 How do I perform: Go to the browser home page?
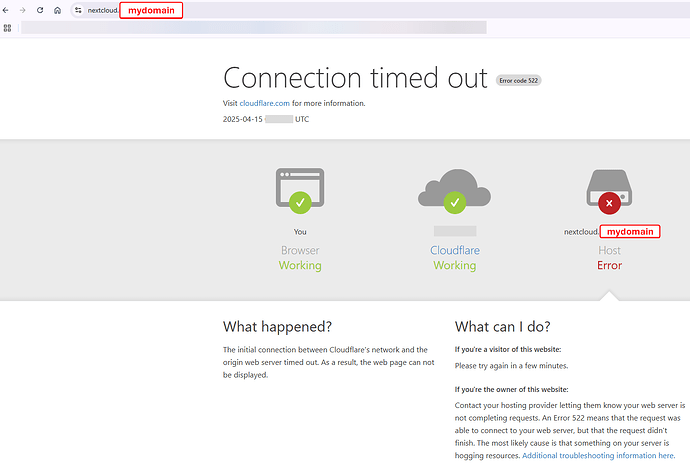57,10
